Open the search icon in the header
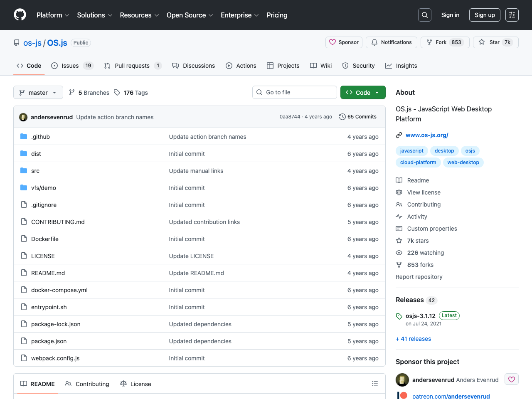 click(x=424, y=15)
